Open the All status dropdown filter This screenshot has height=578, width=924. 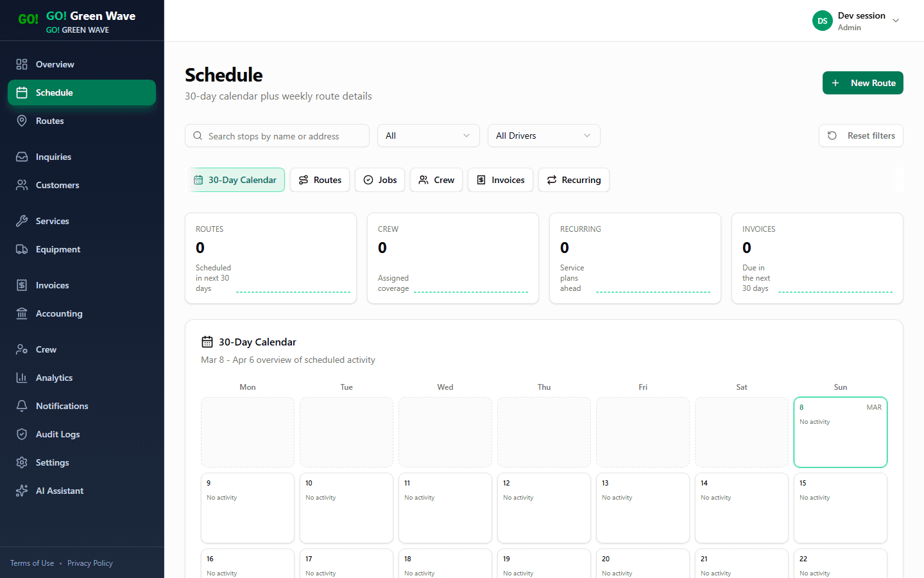428,136
